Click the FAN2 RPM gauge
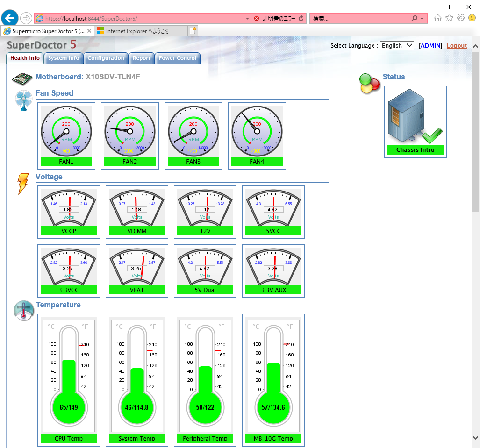This screenshot has height=448, width=480. [130, 131]
